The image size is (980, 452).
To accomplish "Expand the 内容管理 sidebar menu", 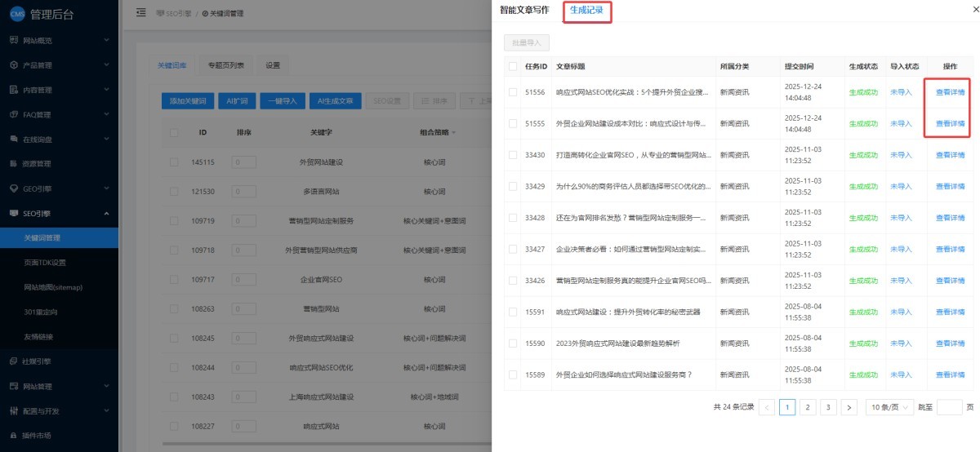I will [x=106, y=90].
